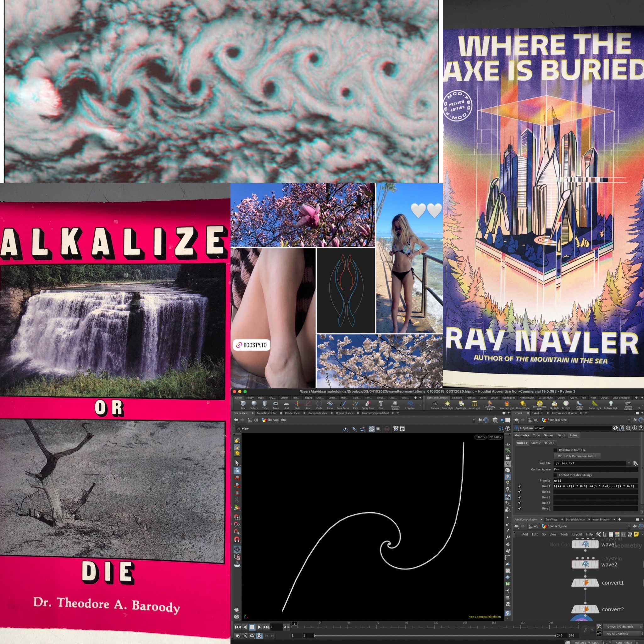The height and width of the screenshot is (644, 644).
Task: Select the L-System shelf tool
Action: 410,404
